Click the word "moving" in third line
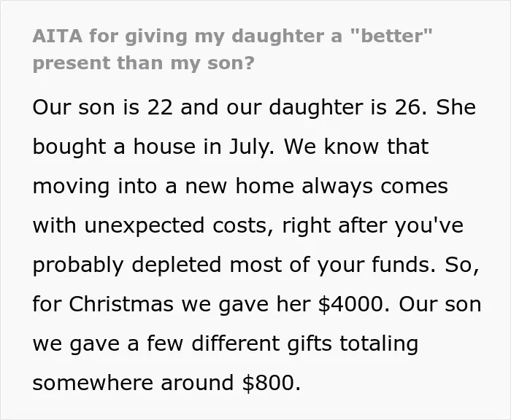 [71, 187]
